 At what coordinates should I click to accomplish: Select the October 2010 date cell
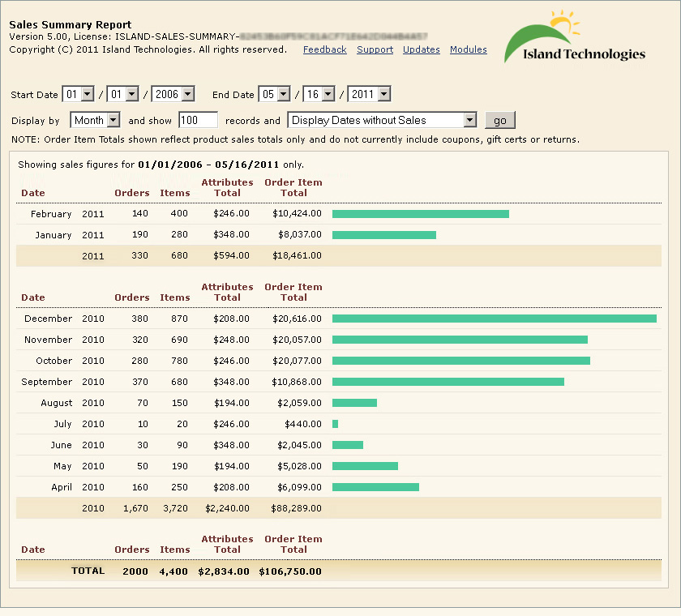coord(70,361)
